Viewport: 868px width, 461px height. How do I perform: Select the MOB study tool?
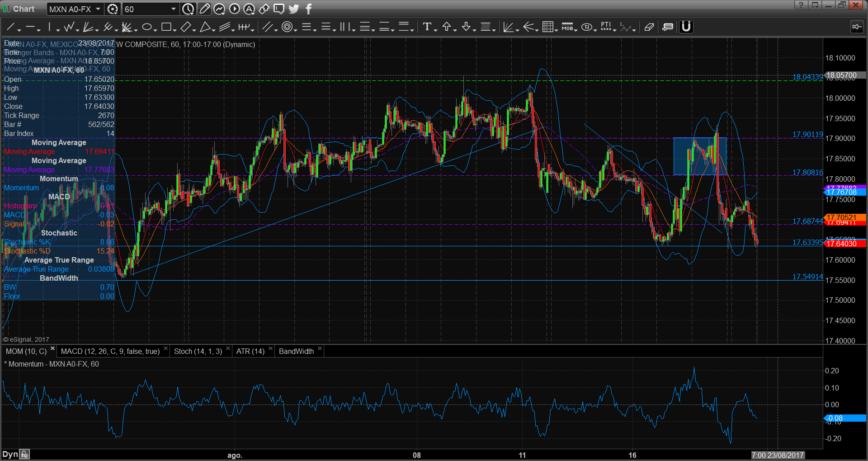[x=567, y=27]
